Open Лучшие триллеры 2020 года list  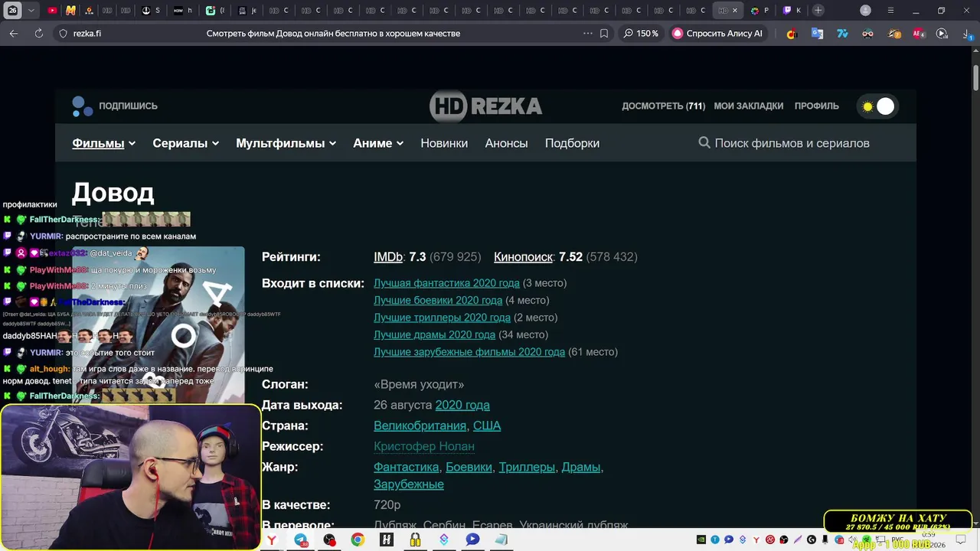(442, 318)
